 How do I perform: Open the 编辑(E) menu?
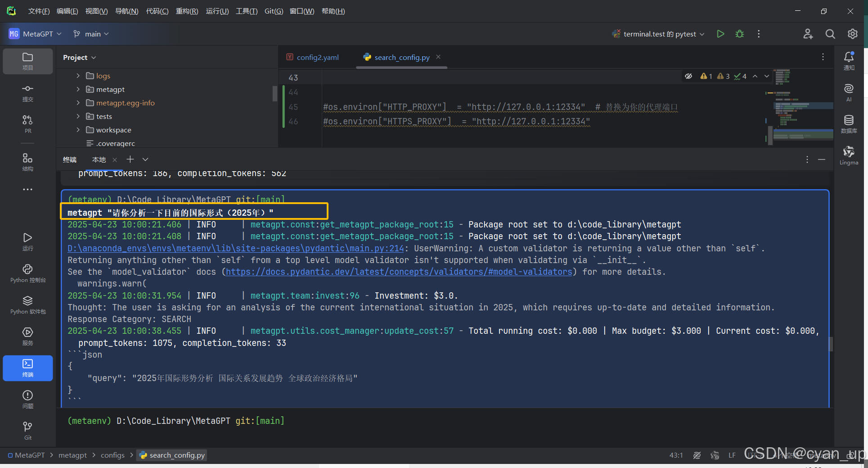click(x=67, y=11)
